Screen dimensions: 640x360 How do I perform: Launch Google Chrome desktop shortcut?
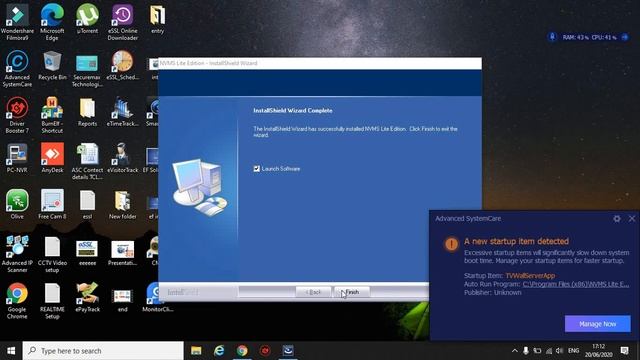pyautogui.click(x=17, y=301)
